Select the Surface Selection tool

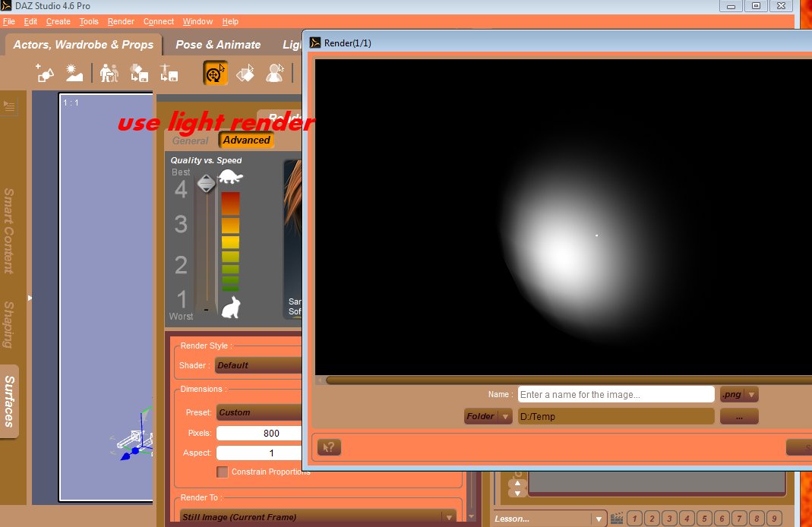pyautogui.click(x=245, y=73)
